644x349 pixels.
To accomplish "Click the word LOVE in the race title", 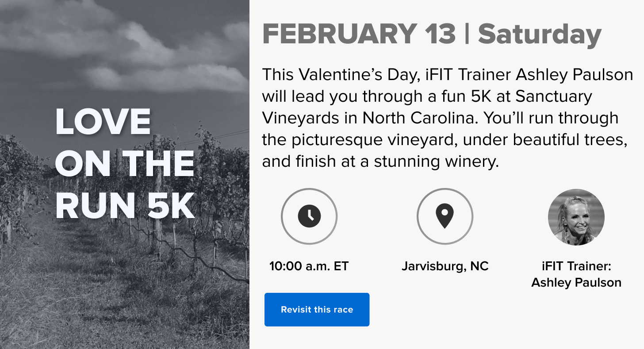I will click(x=103, y=122).
